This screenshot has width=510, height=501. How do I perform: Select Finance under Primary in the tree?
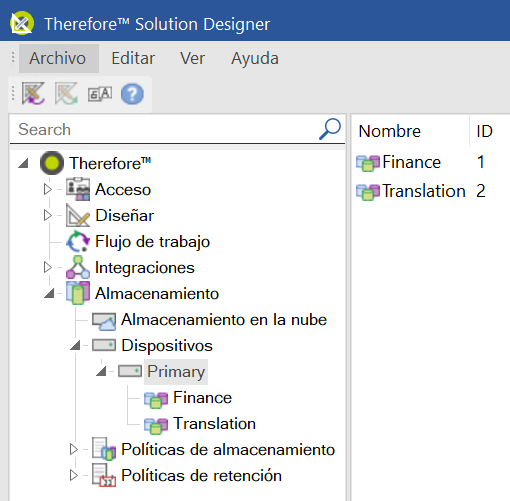(x=202, y=397)
